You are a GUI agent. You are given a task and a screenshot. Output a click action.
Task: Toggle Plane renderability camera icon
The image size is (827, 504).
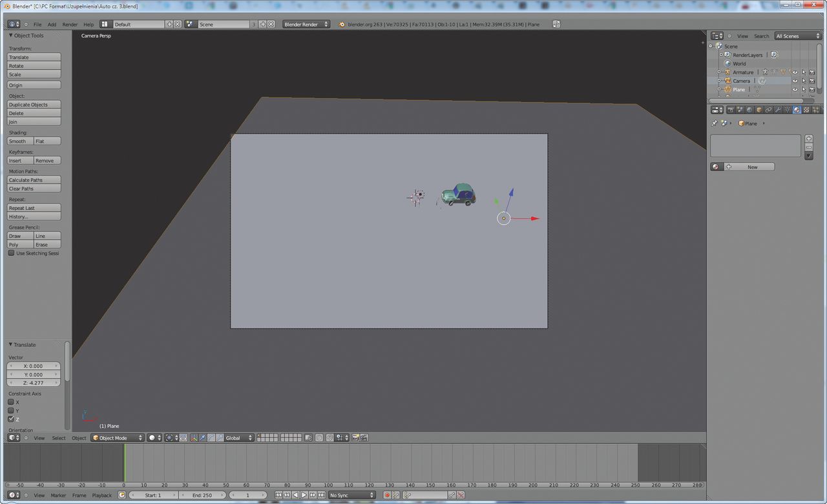click(x=812, y=89)
